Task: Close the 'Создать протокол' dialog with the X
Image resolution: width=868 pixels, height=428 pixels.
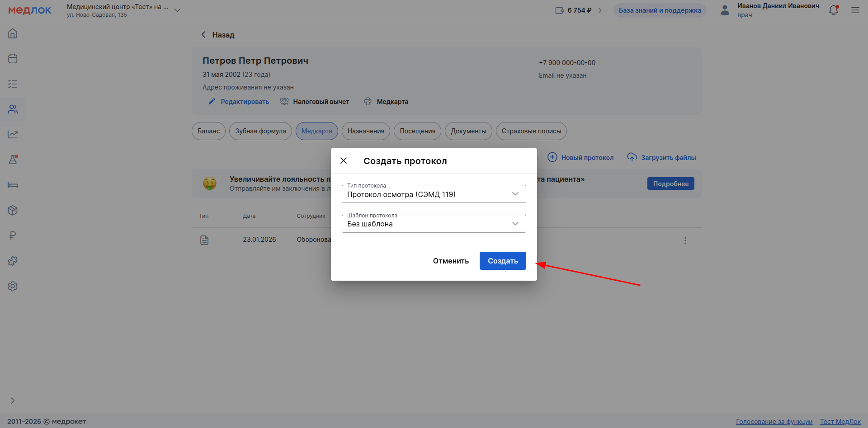Action: coord(344,161)
